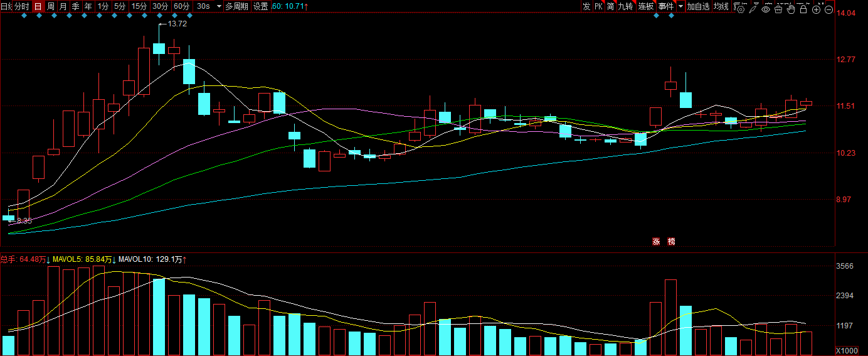Screen dimensions: 868x356
Task: Open the toolbox icon
Action: (778, 9)
